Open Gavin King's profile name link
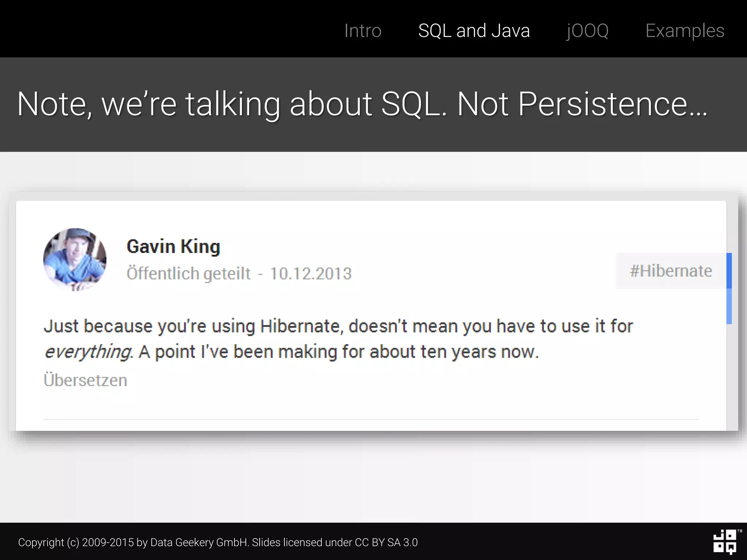 coord(173,247)
